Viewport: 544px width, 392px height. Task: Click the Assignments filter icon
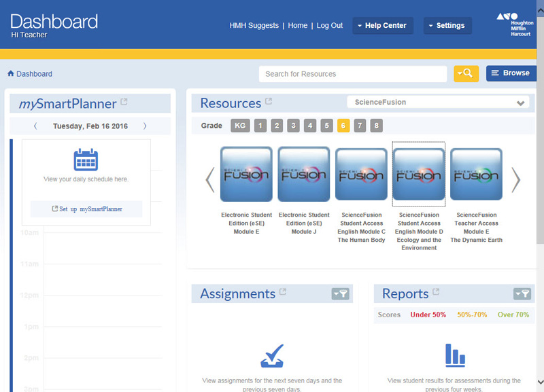coord(340,293)
